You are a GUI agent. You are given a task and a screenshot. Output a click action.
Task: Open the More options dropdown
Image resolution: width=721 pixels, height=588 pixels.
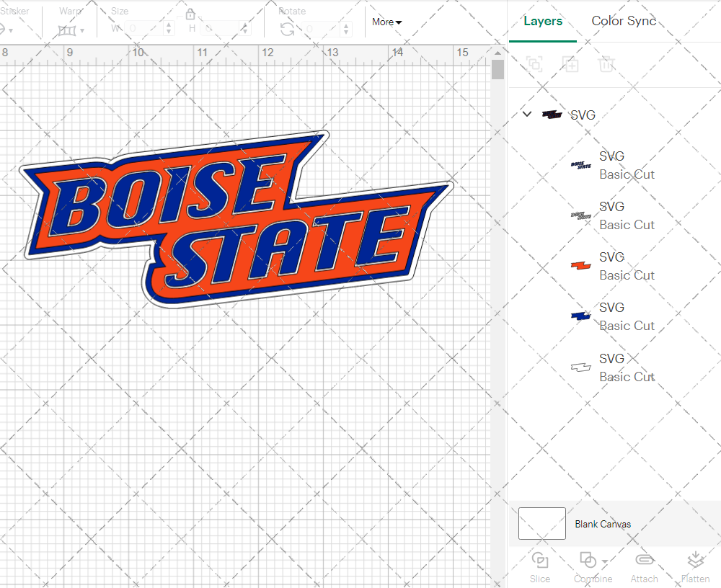click(x=386, y=22)
